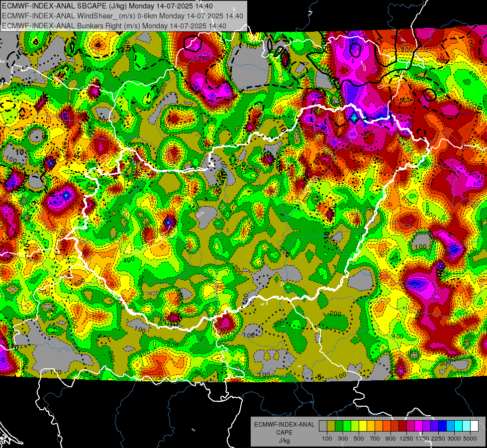Click the yellow swatch in the CAPE legend
The width and height of the screenshot is (487, 448).
[363, 426]
